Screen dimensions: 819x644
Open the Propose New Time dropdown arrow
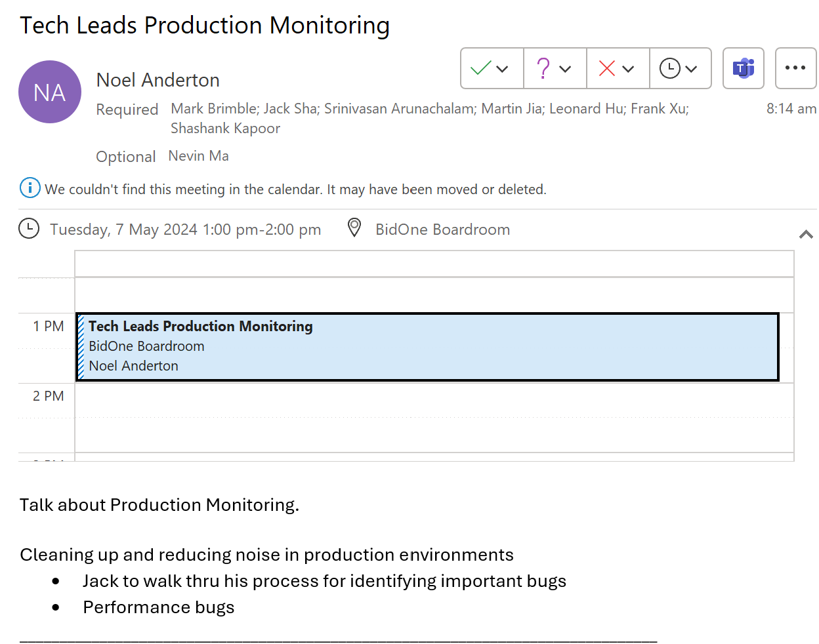point(691,69)
